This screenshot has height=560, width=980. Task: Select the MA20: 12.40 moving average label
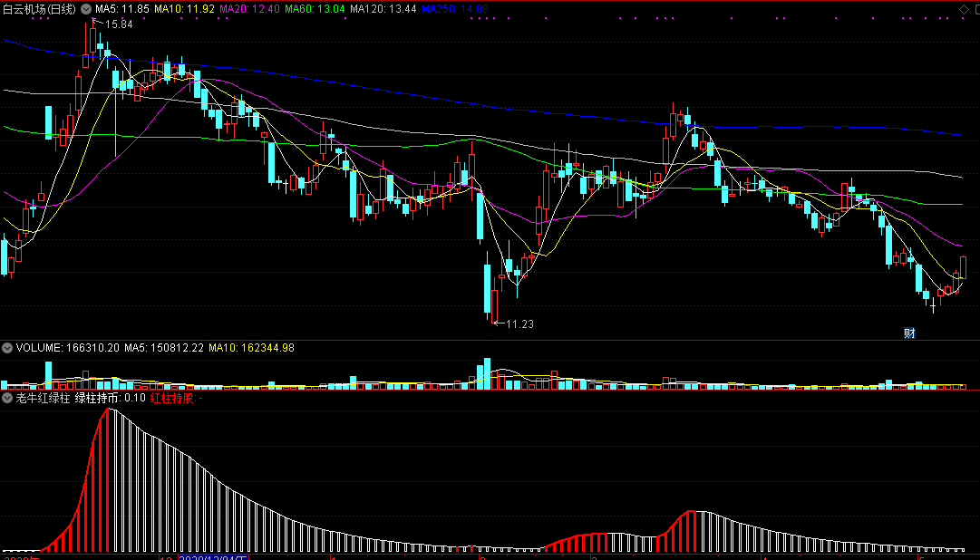(x=250, y=9)
